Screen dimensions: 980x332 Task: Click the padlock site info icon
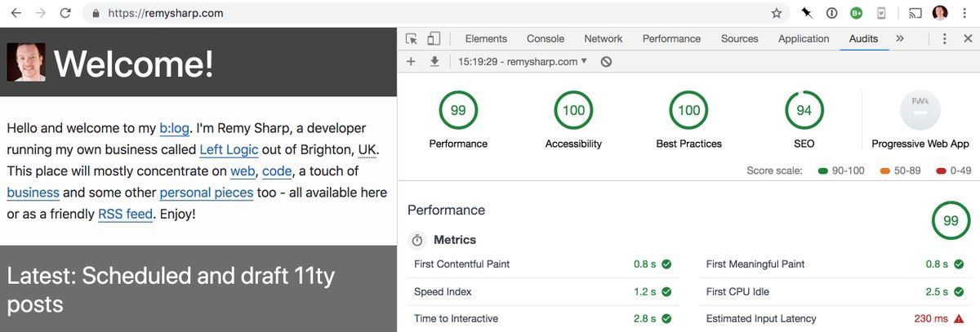[x=96, y=13]
